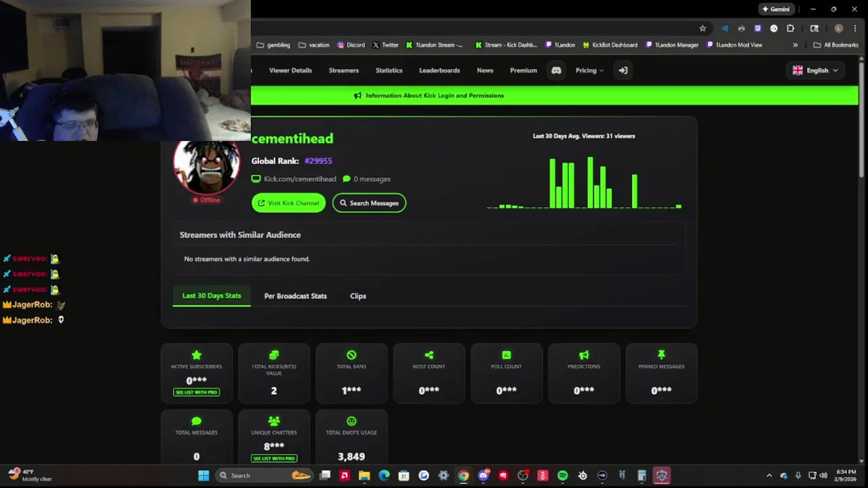This screenshot has height=488, width=868.
Task: Click the Gemini button in the title bar
Action: click(776, 9)
